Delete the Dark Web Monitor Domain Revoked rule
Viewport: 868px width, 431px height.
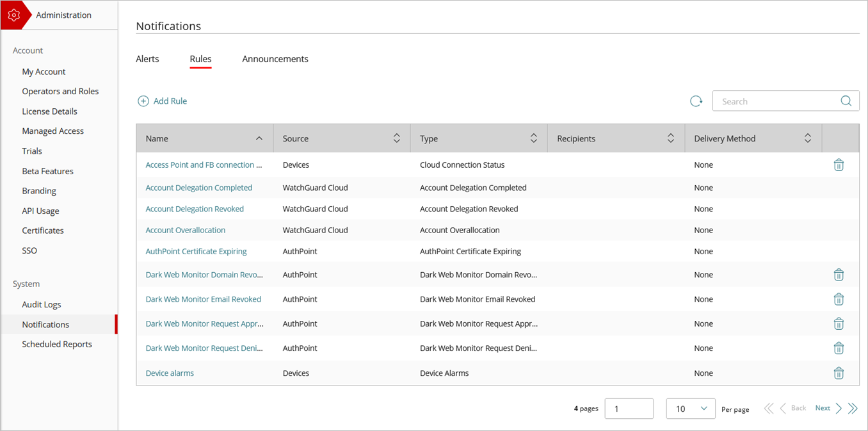click(x=839, y=274)
